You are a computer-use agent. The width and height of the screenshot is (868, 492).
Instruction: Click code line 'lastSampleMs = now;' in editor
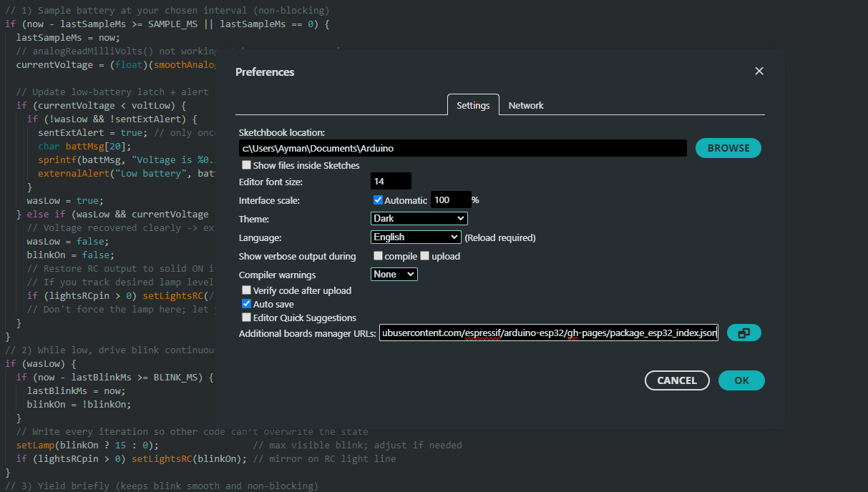click(68, 37)
